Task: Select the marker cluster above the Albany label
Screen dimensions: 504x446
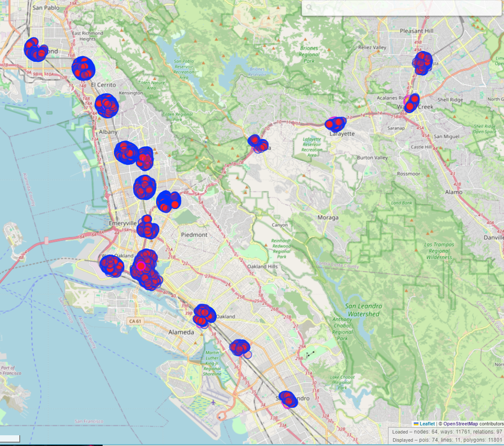Action: (x=107, y=106)
